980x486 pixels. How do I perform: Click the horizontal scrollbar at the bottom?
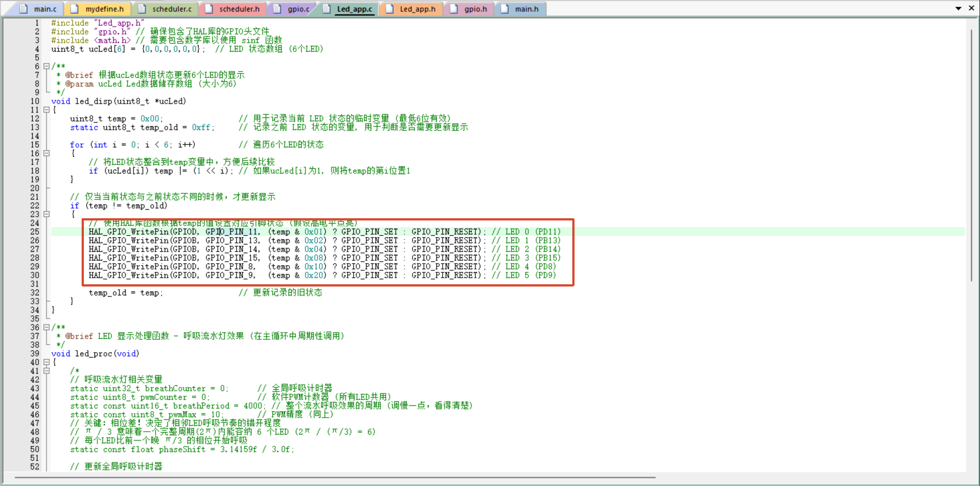[x=335, y=478]
